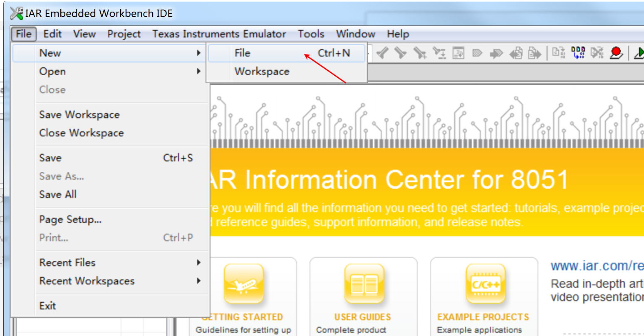Screen dimensions: 644x336
Task: Open the File menu in menu bar
Action: tap(24, 34)
